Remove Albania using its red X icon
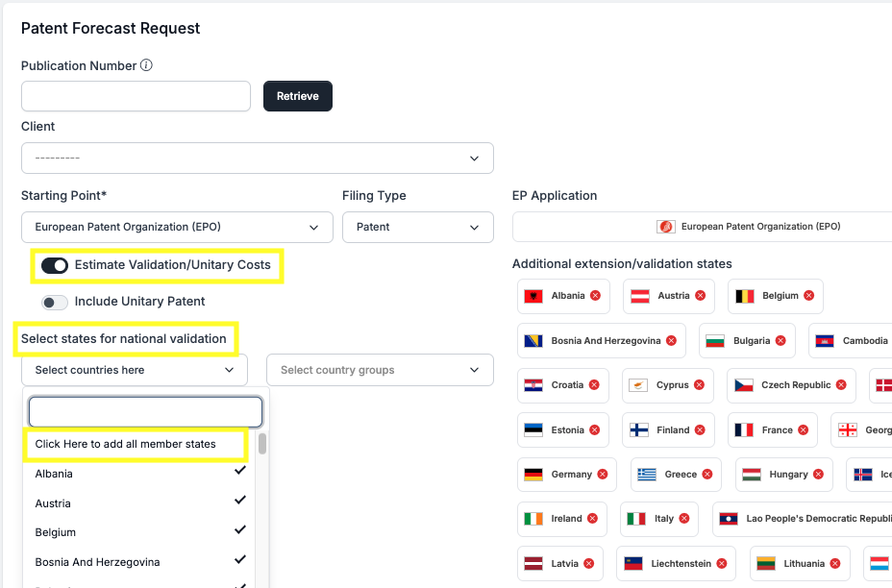Viewport: 892px width, 588px height. click(x=595, y=296)
